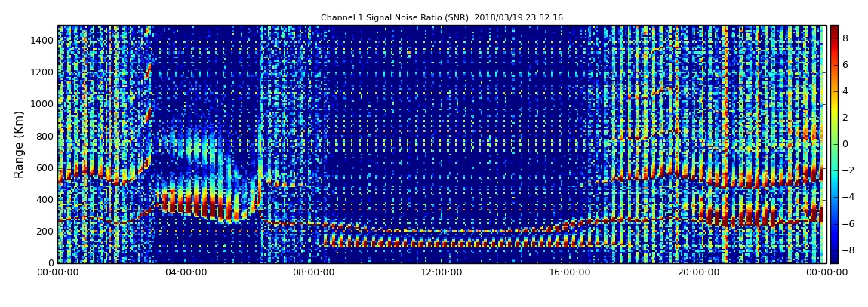
Task: Click the 200 range axis tick label
Action: [45, 232]
